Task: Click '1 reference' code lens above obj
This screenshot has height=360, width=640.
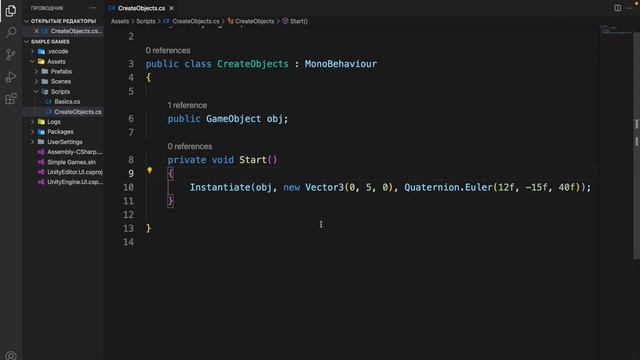Action: (x=187, y=105)
